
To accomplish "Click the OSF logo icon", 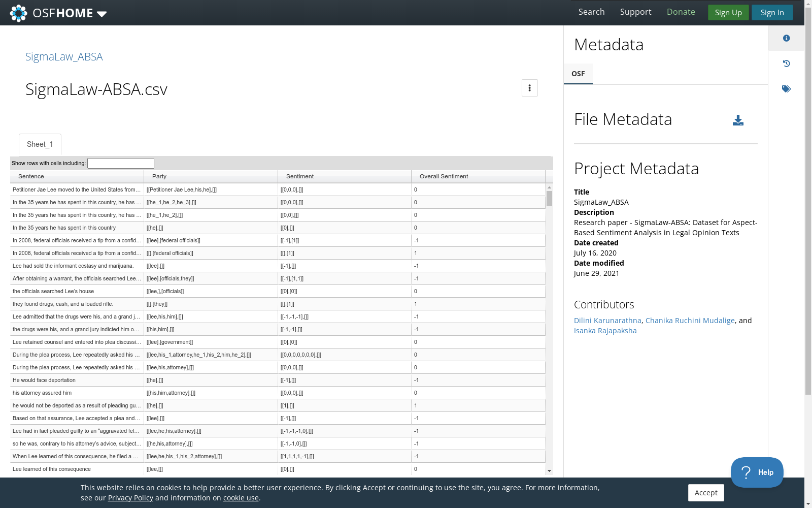I will pos(19,13).
